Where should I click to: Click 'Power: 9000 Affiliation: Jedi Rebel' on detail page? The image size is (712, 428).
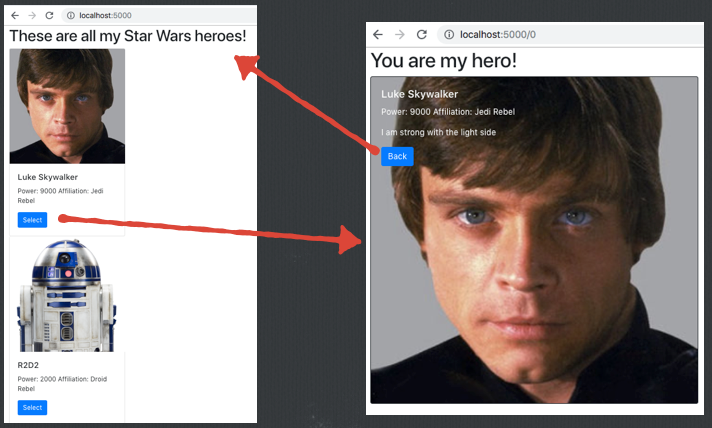(x=448, y=112)
